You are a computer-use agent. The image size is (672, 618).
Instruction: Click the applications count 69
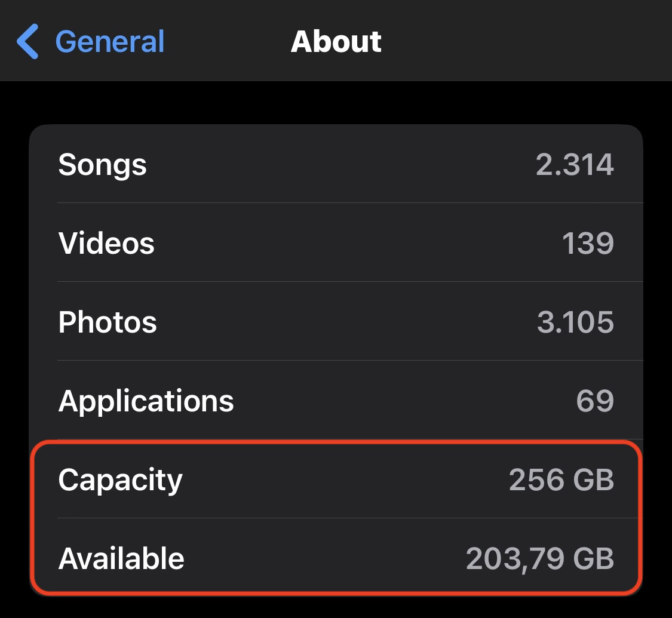[595, 401]
